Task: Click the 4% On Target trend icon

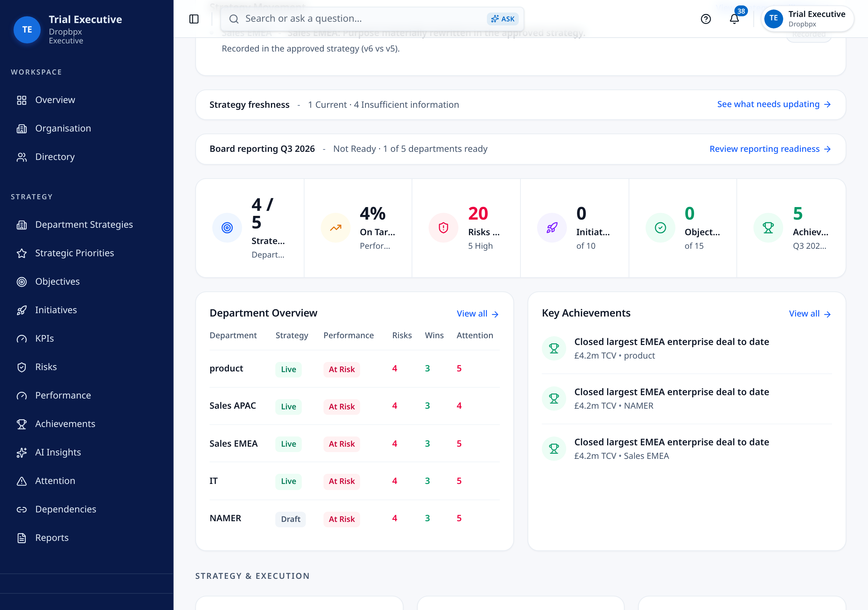Action: [335, 228]
